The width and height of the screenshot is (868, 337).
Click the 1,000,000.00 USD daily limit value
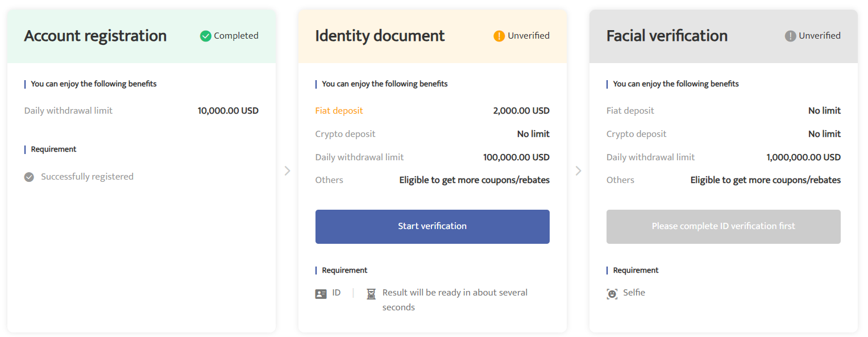click(x=803, y=157)
